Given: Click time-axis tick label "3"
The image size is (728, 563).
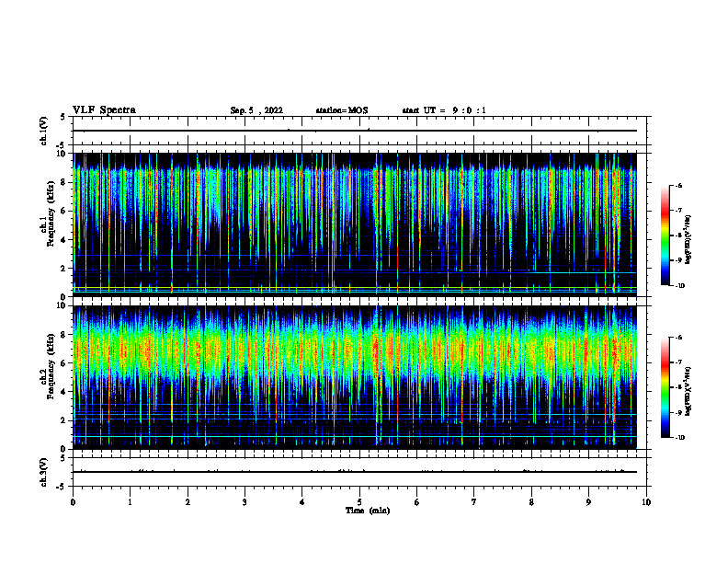Looking at the screenshot, I should 245,502.
